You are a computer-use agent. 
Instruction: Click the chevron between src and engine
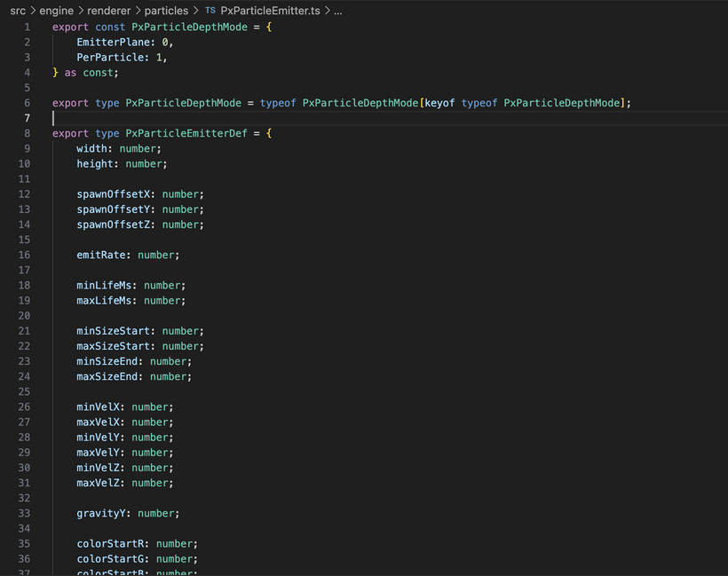point(33,11)
